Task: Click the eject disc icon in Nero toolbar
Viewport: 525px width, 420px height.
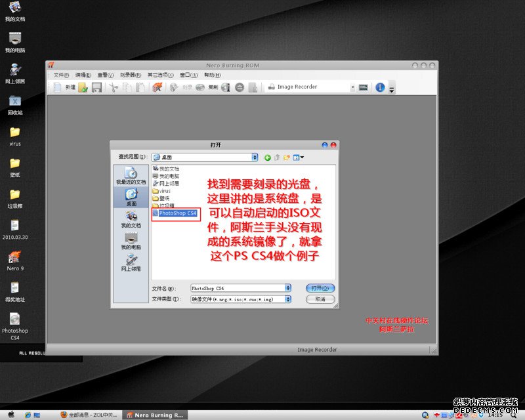Action: click(240, 87)
